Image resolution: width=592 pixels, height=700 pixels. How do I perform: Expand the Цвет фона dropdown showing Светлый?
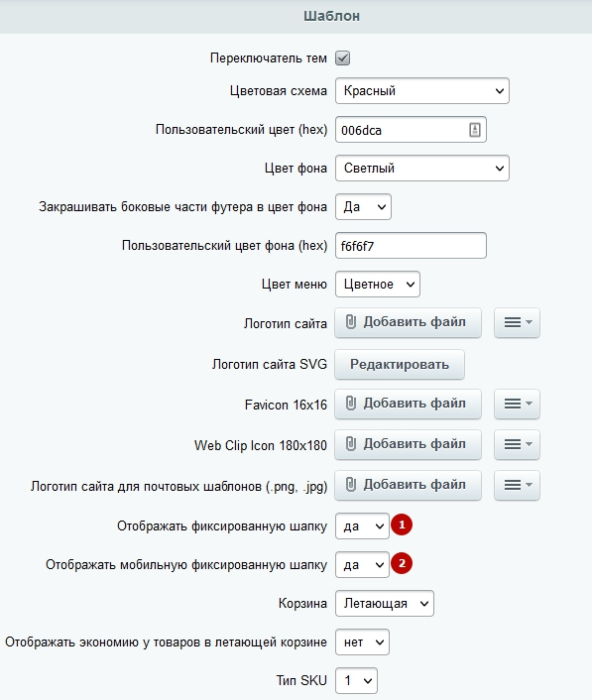421,169
